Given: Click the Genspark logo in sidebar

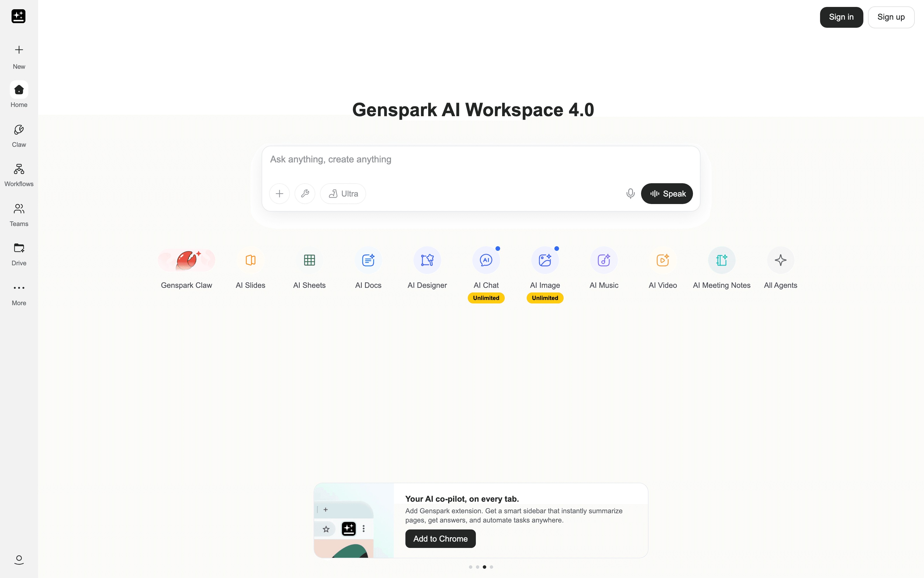Looking at the screenshot, I should pyautogui.click(x=18, y=16).
